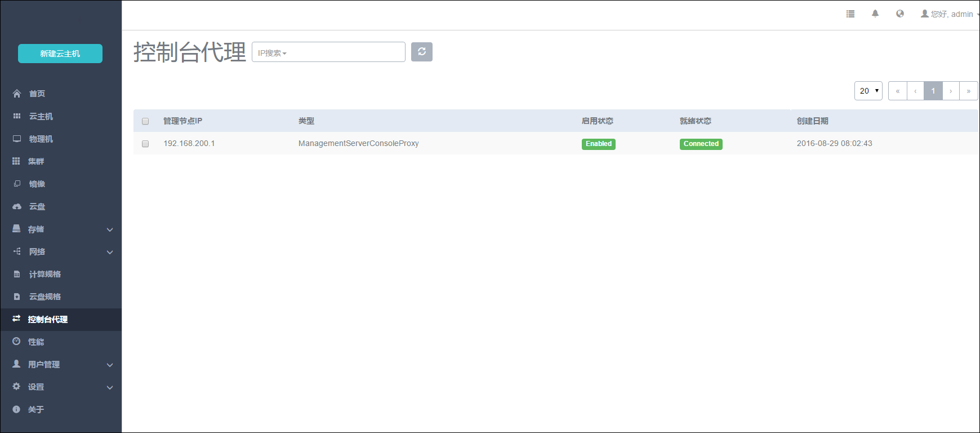980x433 pixels.
Task: Click the 创建日期 column header
Action: [813, 121]
